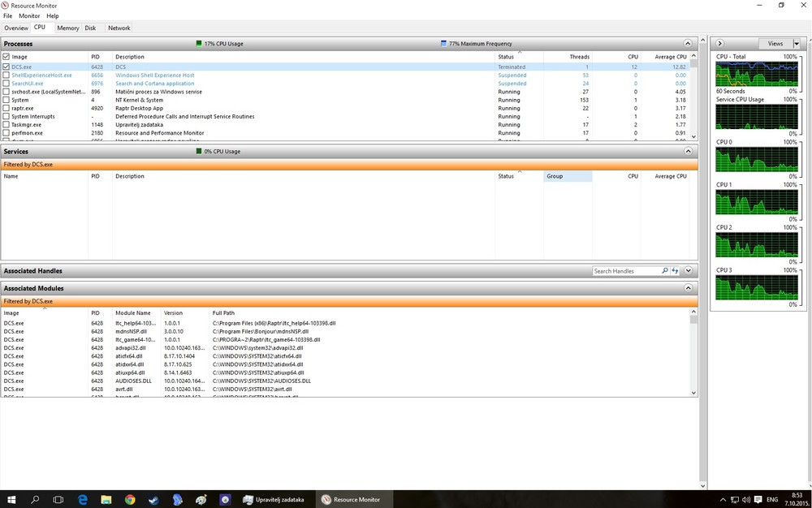Open the Help menu
Viewport: 812px width, 508px height.
(x=52, y=16)
